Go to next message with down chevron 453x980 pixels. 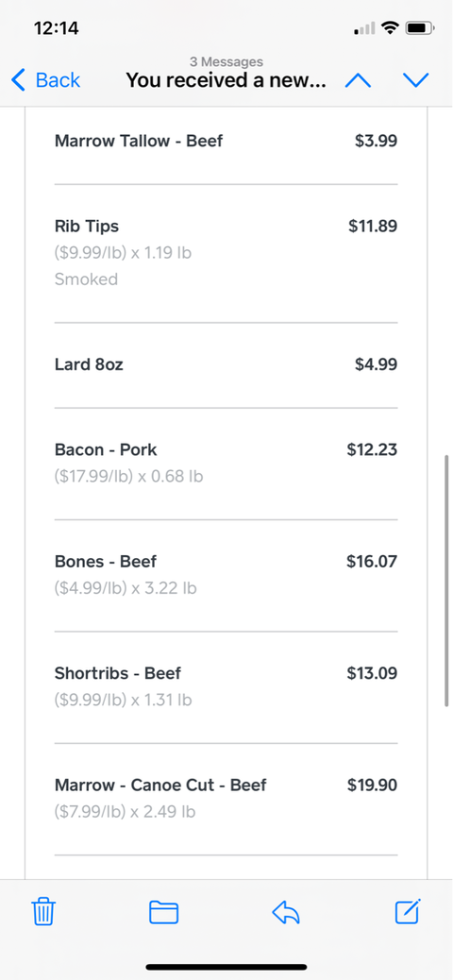pyautogui.click(x=415, y=80)
